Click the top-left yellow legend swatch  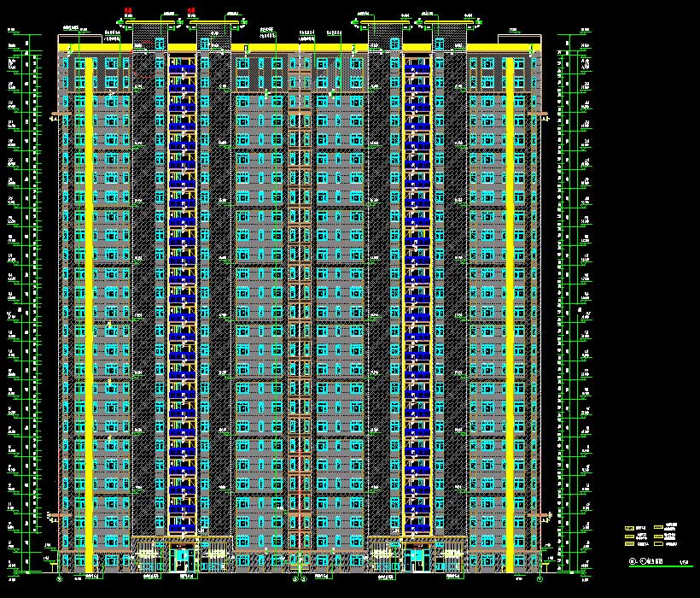[629, 528]
